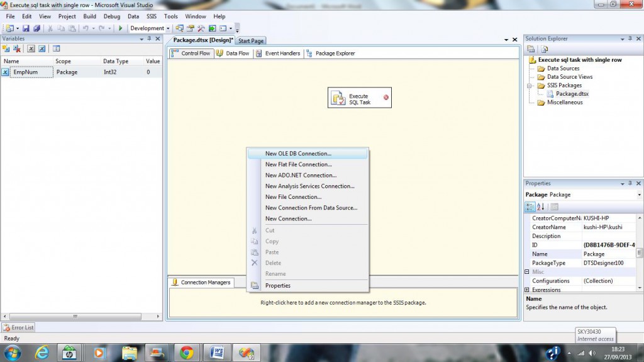Switch to the Data Flow tab
Screen dimensions: 644x362
(233, 54)
